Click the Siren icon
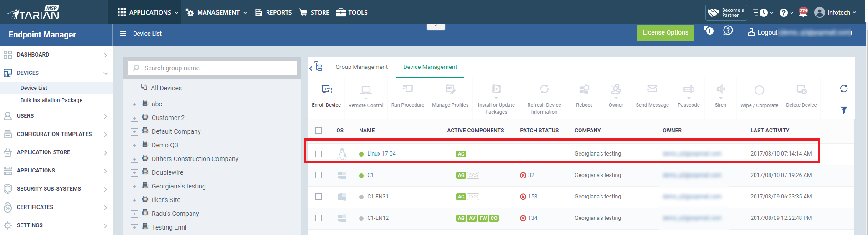The height and width of the screenshot is (235, 868). 720,89
